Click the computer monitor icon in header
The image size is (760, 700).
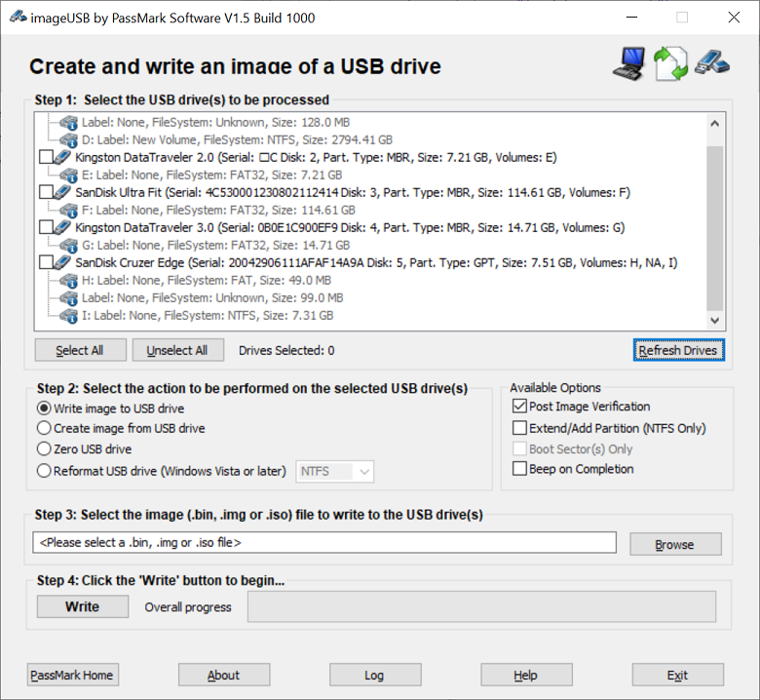(629, 63)
